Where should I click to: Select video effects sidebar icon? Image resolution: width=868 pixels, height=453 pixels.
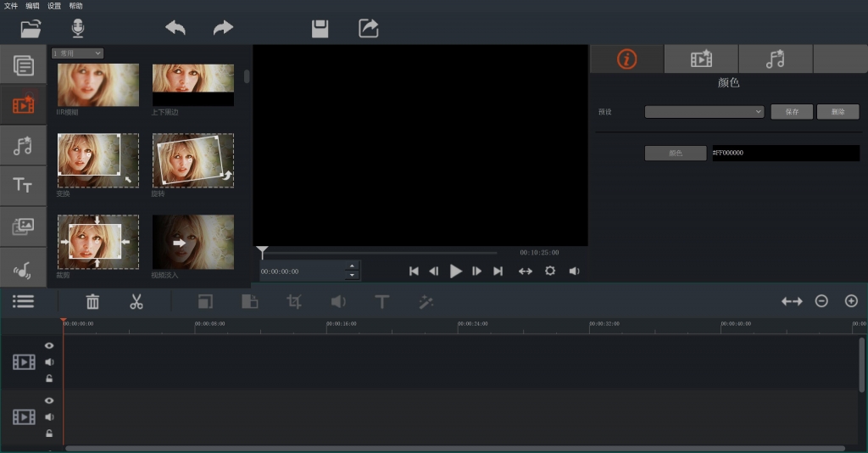23,104
